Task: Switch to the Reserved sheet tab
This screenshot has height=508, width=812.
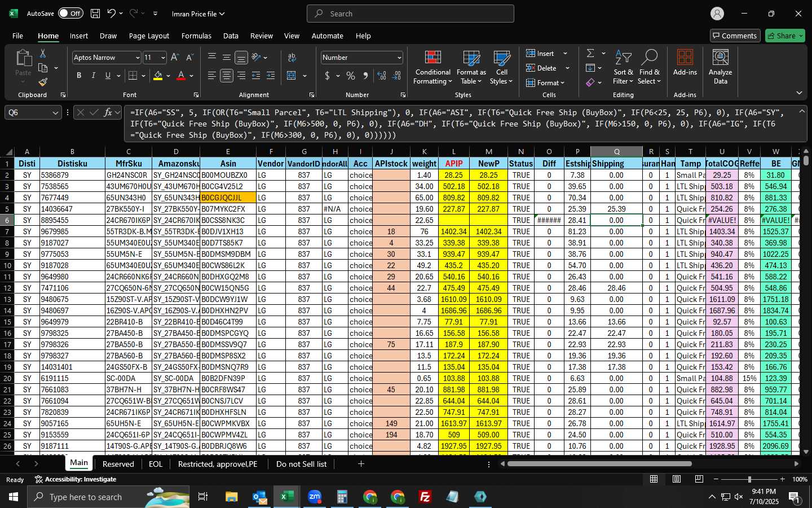Action: (118, 464)
